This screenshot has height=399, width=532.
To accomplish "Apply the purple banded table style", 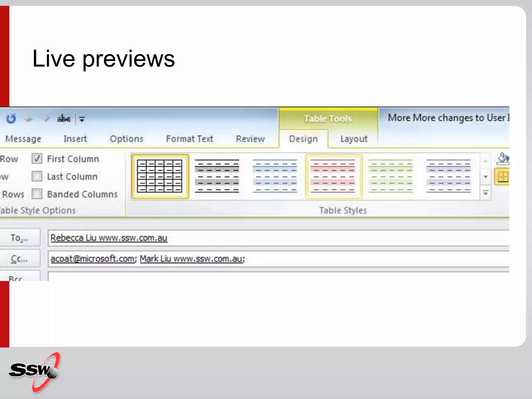I will coord(449,176).
